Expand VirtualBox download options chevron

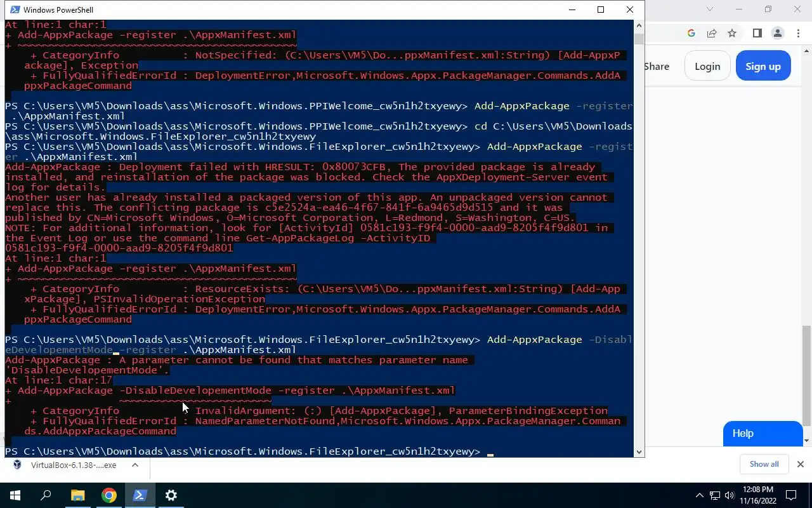[135, 465]
